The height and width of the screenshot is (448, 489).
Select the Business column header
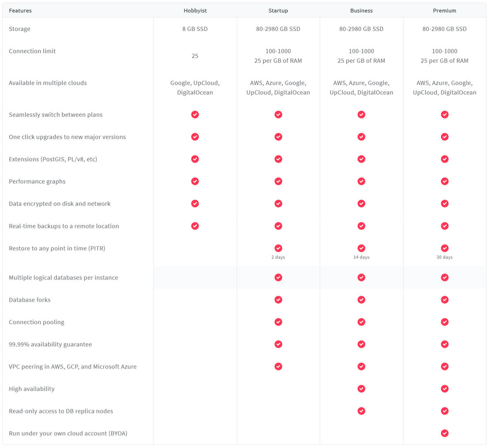[x=361, y=11]
